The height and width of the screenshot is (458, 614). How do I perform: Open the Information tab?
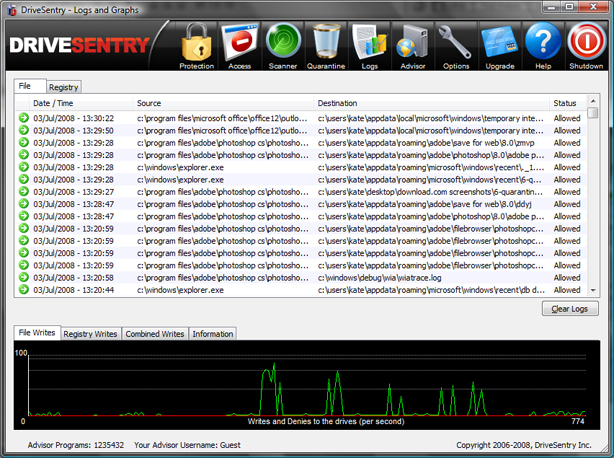[x=213, y=334]
